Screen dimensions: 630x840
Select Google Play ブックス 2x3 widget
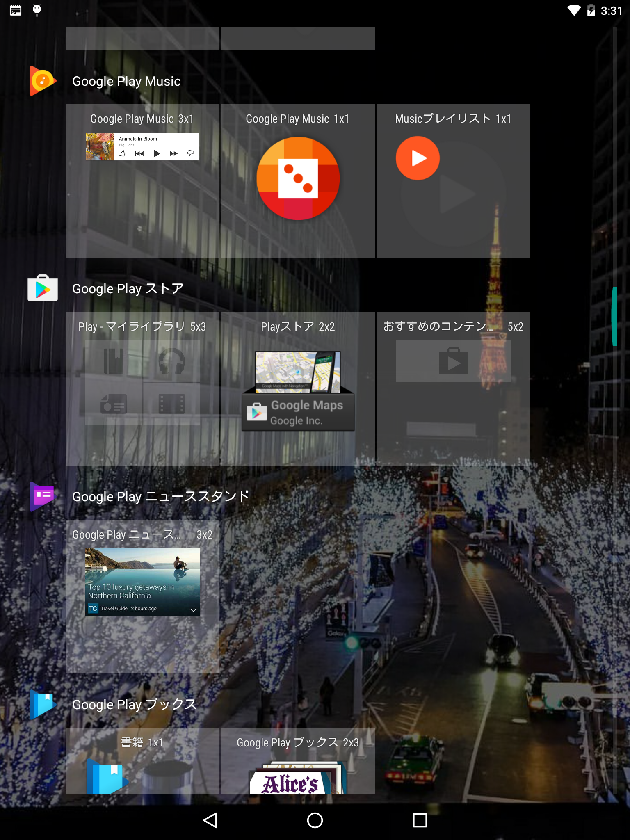[x=298, y=761]
